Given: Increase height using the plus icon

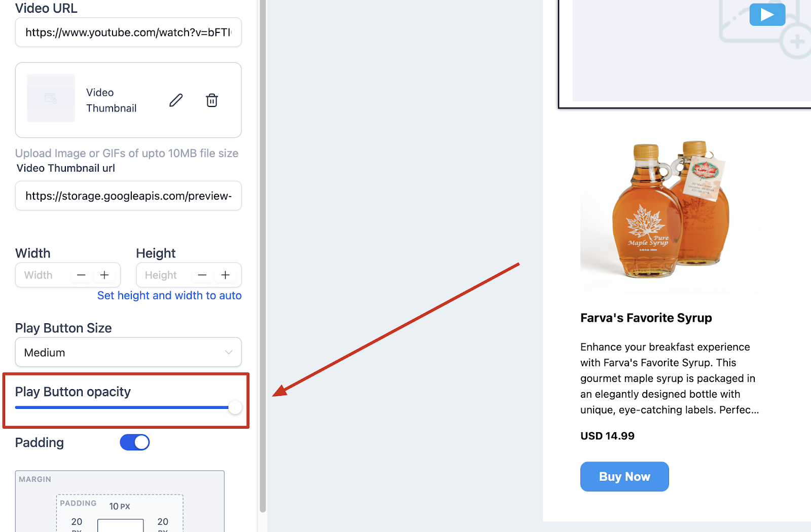Looking at the screenshot, I should (x=226, y=275).
